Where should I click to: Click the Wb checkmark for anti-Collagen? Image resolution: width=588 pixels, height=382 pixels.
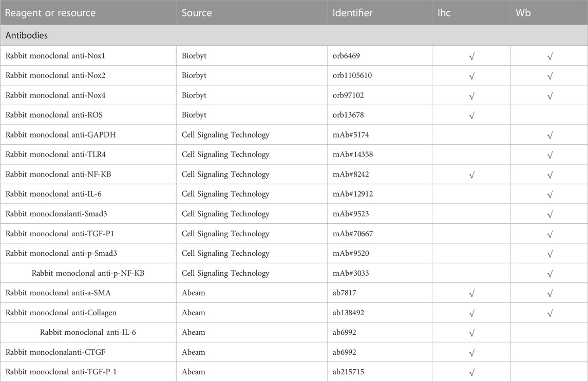(550, 314)
